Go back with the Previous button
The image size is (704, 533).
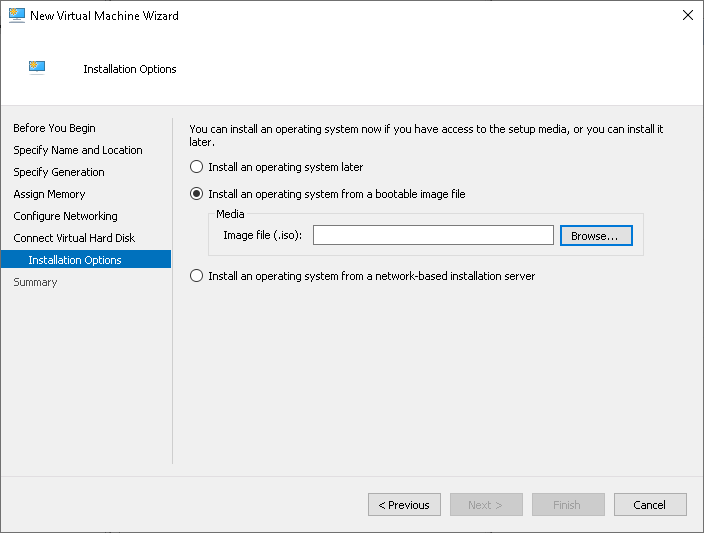pos(404,505)
